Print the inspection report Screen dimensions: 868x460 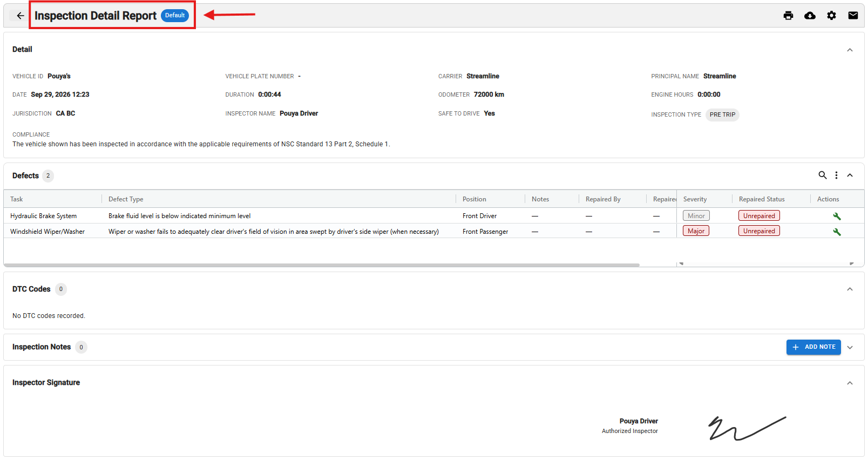pos(788,16)
